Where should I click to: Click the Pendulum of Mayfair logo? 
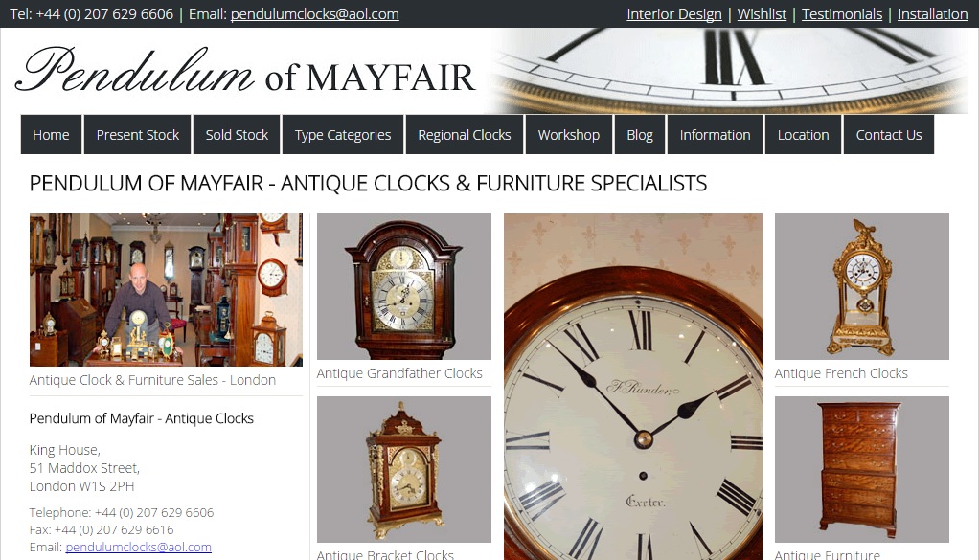[245, 71]
